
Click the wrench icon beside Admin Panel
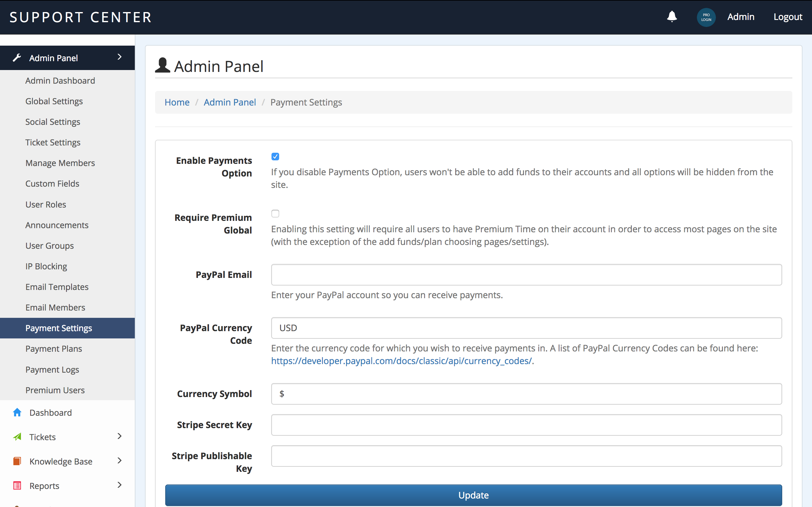(x=17, y=58)
